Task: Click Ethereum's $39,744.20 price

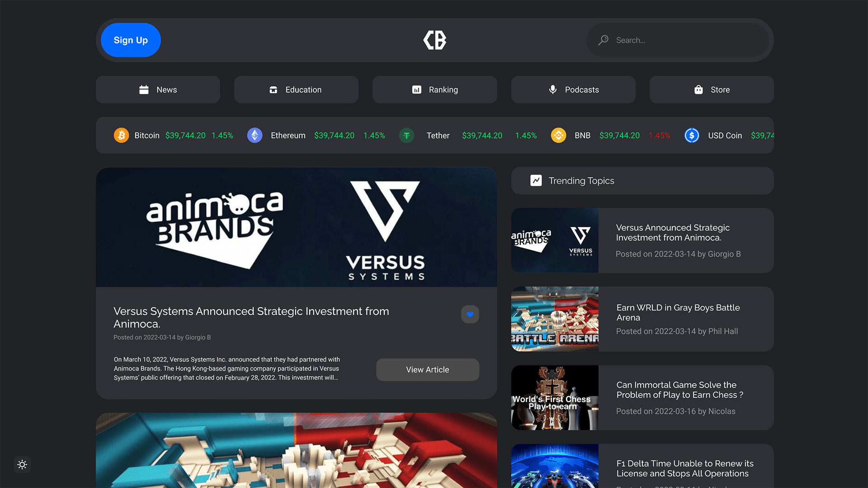Action: (334, 136)
